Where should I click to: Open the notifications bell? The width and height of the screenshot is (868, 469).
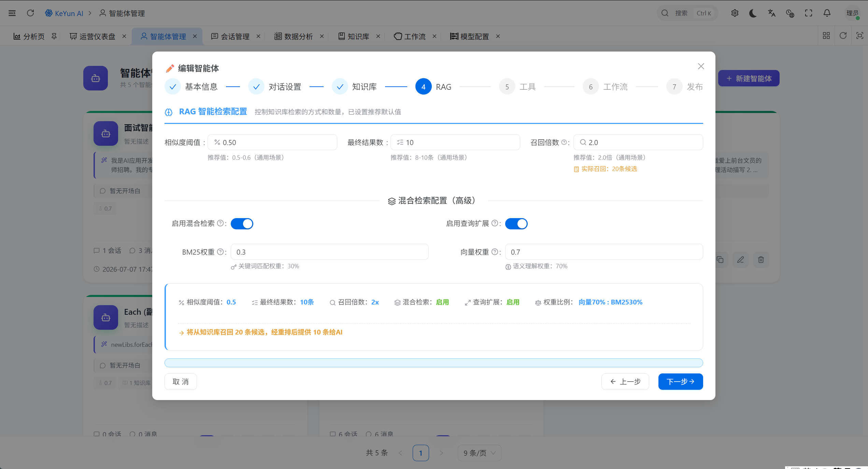tap(827, 13)
